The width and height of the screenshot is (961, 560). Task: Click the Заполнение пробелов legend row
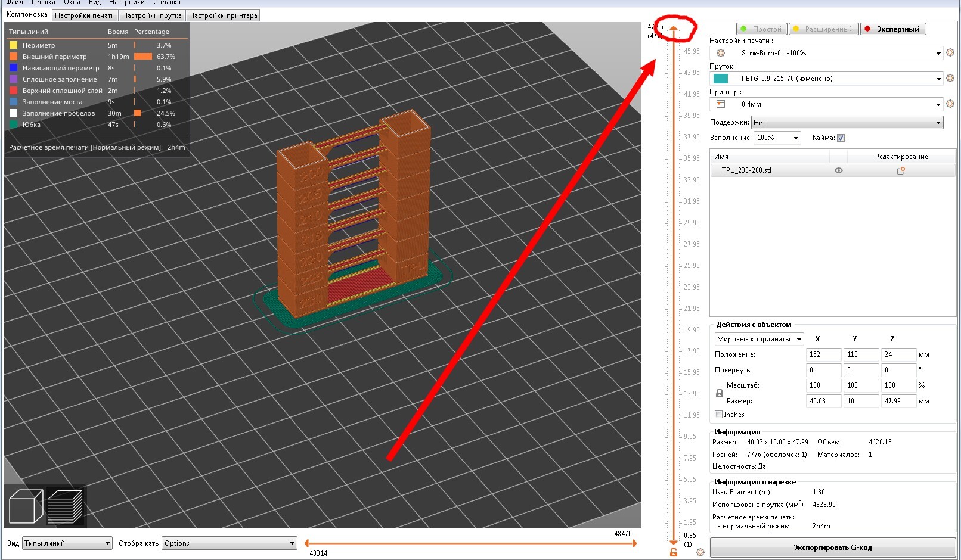97,113
